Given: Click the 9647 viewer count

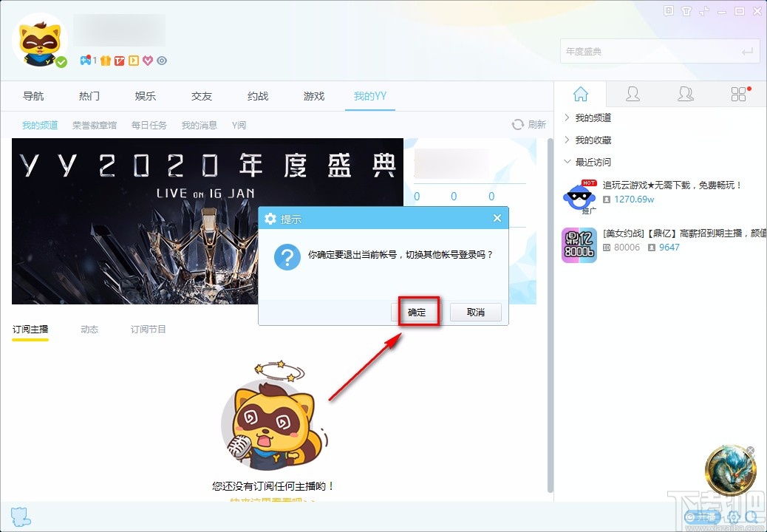Looking at the screenshot, I should pyautogui.click(x=669, y=247).
